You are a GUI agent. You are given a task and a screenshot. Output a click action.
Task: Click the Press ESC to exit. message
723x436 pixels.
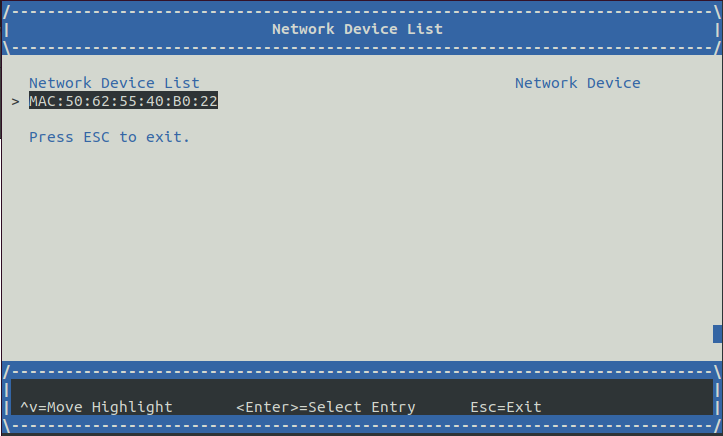(109, 137)
